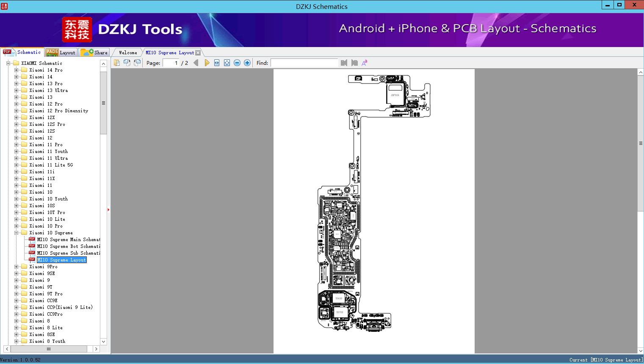Click the rotate right toolbar icon
Screen dimensions: 644x364
[x=137, y=63]
